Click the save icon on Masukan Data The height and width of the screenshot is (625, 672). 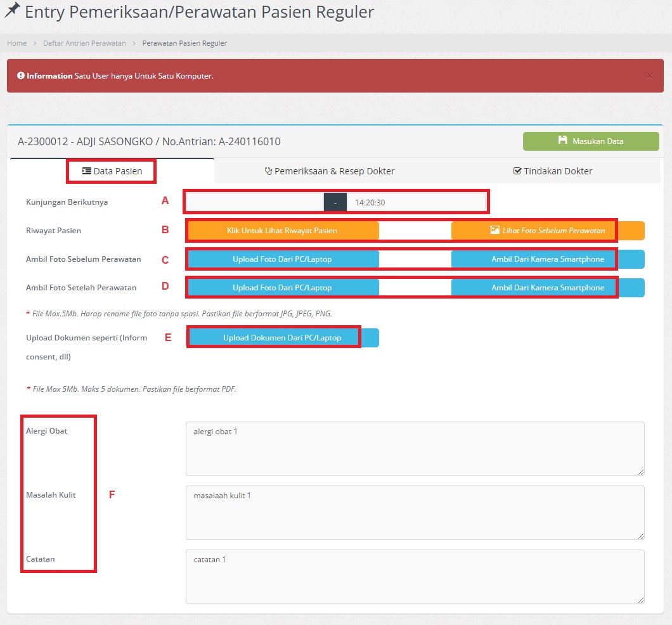click(562, 141)
